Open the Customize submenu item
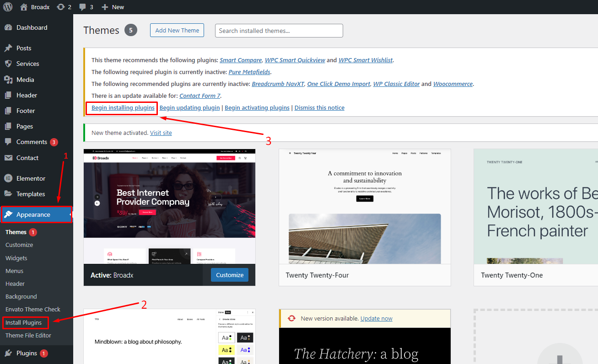 [19, 245]
